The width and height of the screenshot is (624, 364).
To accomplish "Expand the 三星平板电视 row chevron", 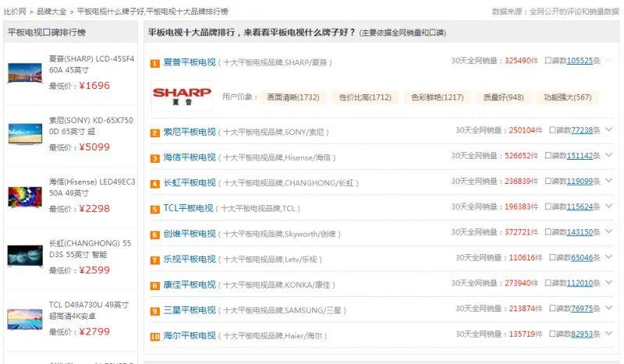I will [609, 308].
